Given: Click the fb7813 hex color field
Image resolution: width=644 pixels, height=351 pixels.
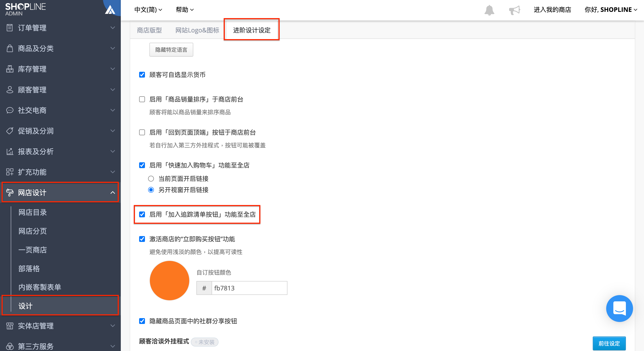Looking at the screenshot, I should (x=249, y=288).
